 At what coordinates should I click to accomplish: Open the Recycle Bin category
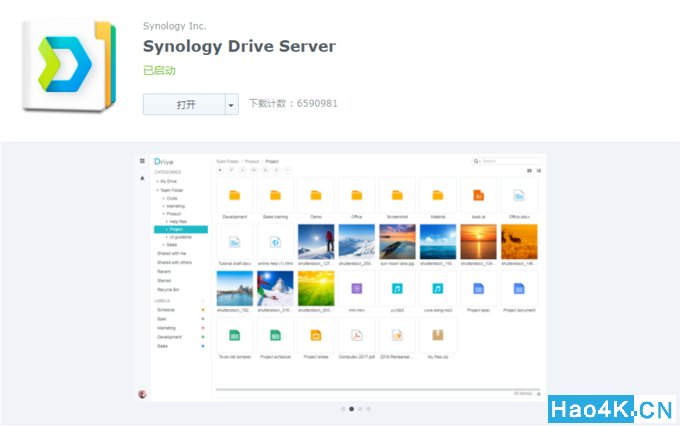[168, 289]
